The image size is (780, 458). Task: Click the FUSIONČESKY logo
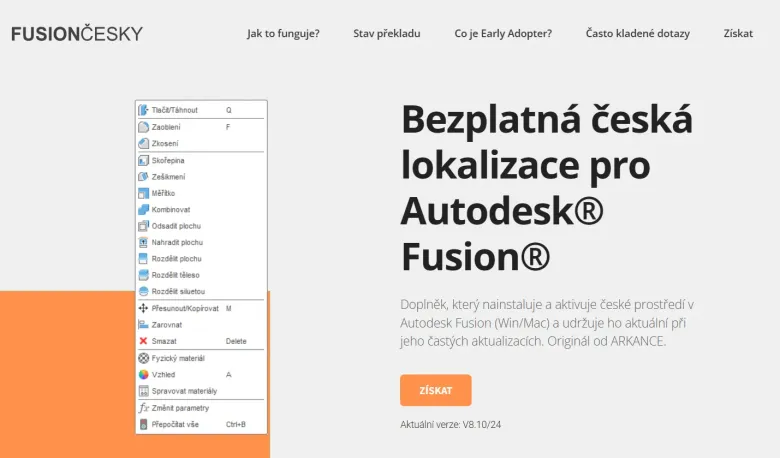click(77, 33)
